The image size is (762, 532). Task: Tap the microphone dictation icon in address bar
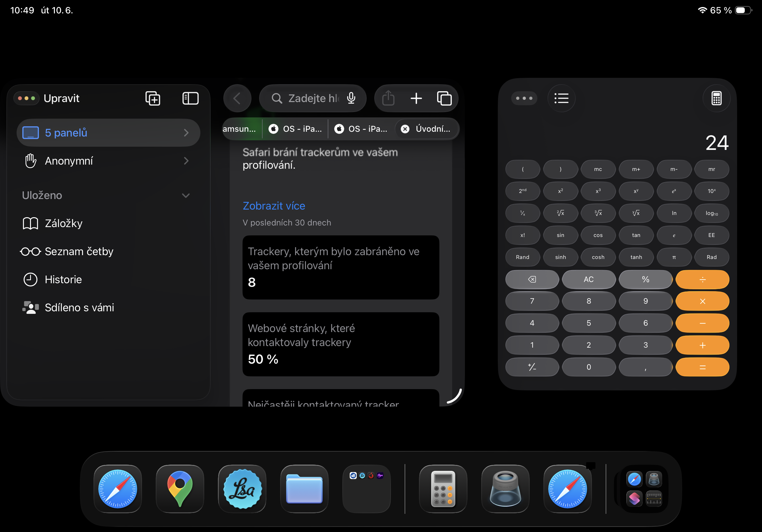click(351, 98)
